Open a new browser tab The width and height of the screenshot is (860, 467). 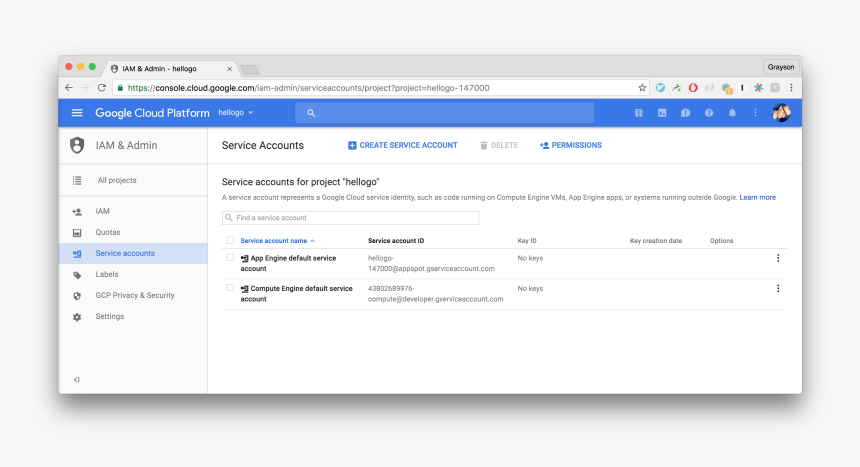coord(249,69)
